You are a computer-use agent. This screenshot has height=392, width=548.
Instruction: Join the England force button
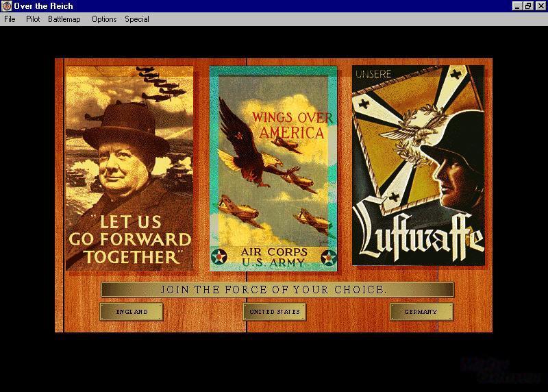click(132, 312)
